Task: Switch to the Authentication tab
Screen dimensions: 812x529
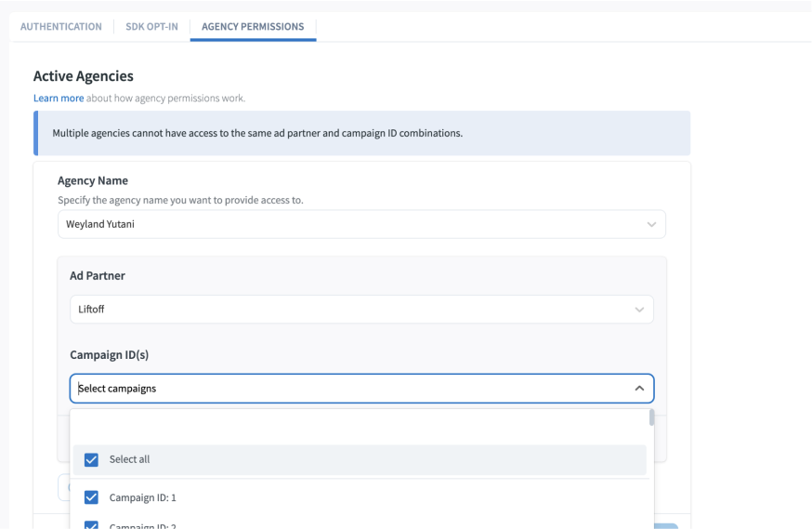Action: [61, 27]
